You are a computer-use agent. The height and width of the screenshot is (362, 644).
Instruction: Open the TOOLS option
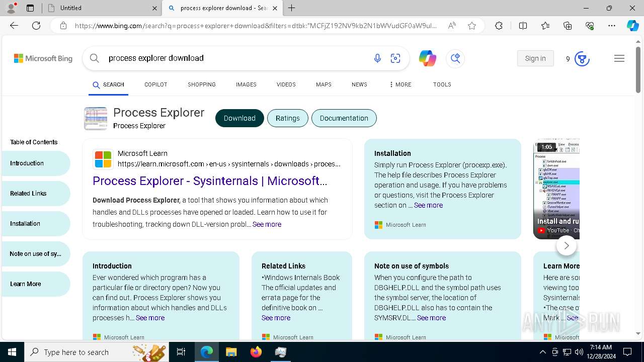pyautogui.click(x=442, y=84)
